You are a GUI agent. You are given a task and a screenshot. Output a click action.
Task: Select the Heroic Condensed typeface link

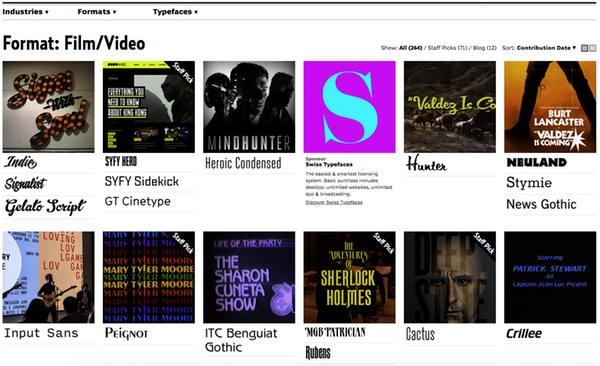tap(243, 163)
